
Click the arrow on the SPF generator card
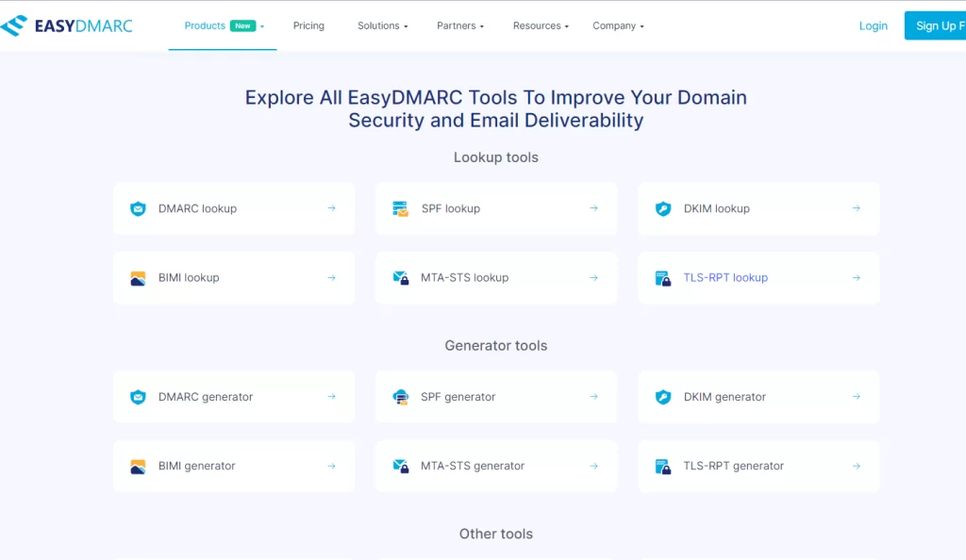pos(594,396)
